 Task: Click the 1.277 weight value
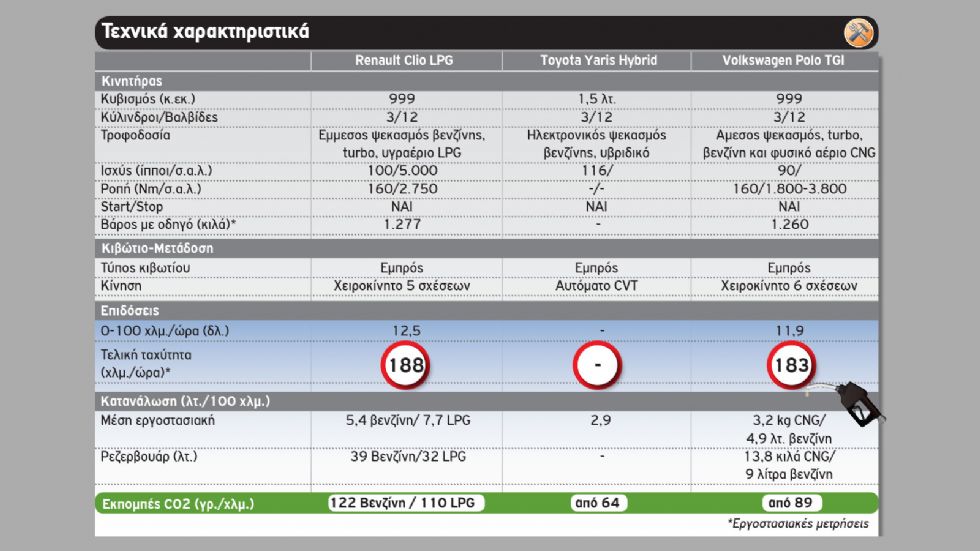(402, 224)
